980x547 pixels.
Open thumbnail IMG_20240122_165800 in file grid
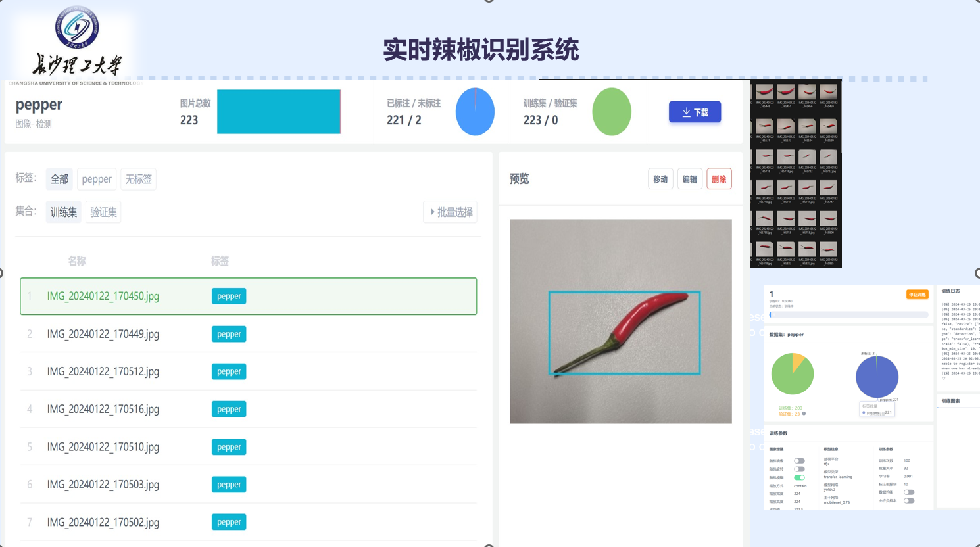pos(828,218)
